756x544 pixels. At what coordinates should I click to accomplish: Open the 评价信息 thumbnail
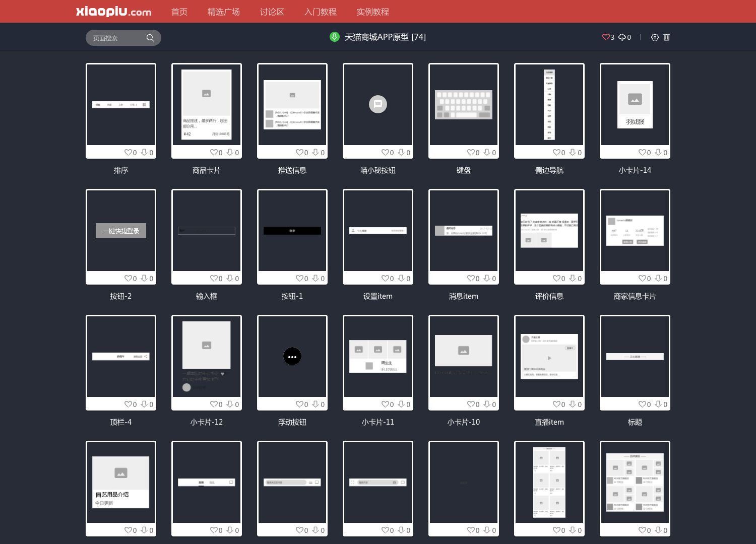549,231
